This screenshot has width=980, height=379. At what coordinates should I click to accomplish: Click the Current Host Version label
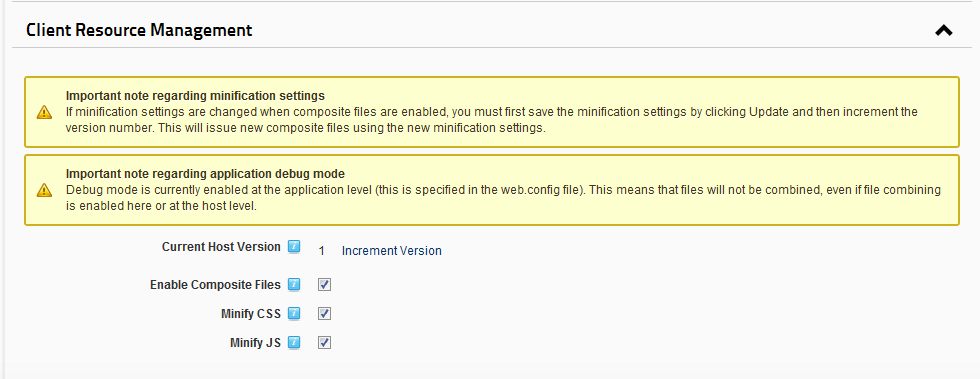221,246
